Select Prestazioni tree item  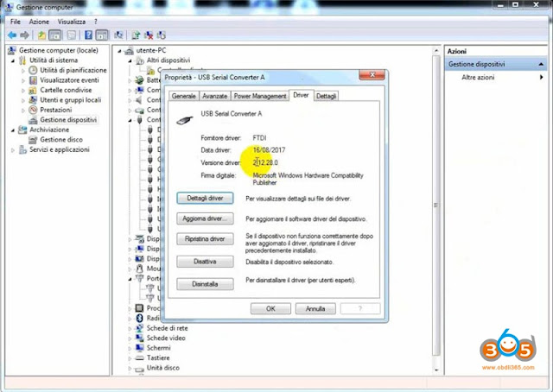(x=55, y=110)
